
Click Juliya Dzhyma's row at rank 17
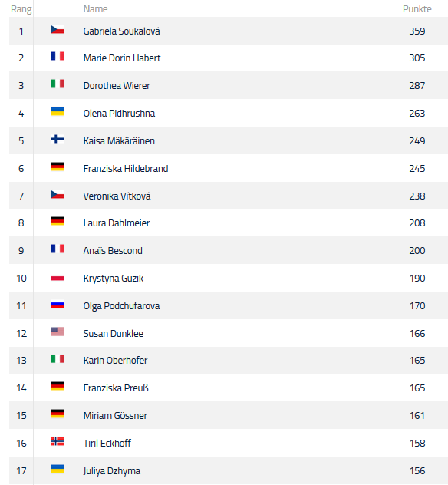(229, 470)
